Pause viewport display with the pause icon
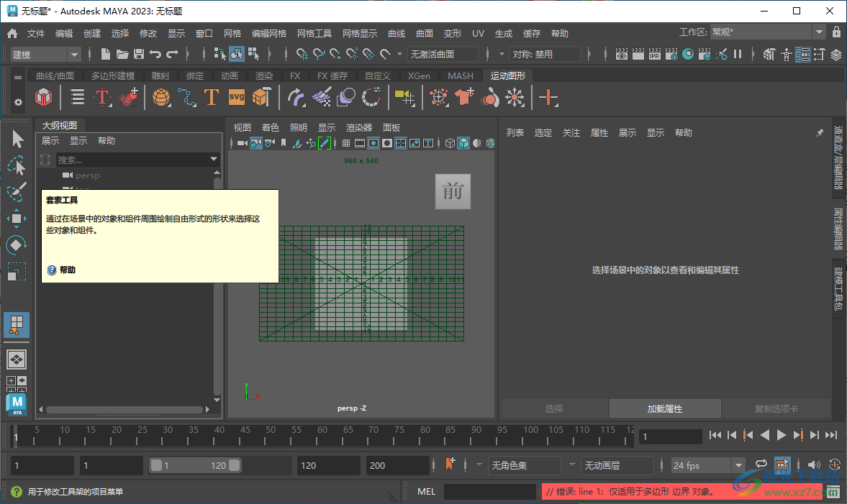 pyautogui.click(x=738, y=54)
